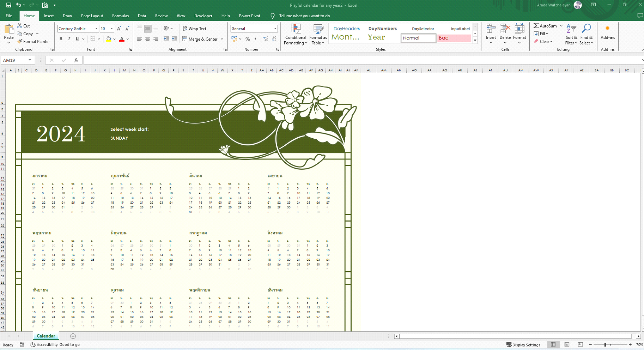Activate the Format Painter brush
Screen dimensions: 644x350
coord(34,41)
